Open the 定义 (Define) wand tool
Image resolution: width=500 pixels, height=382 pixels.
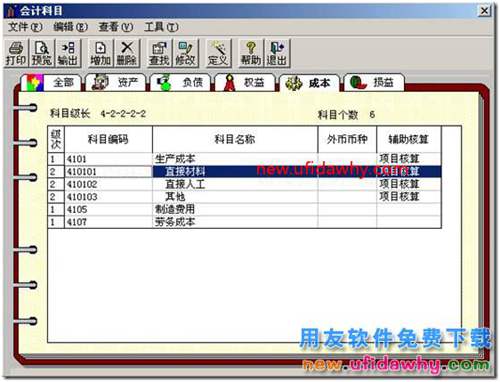(218, 53)
